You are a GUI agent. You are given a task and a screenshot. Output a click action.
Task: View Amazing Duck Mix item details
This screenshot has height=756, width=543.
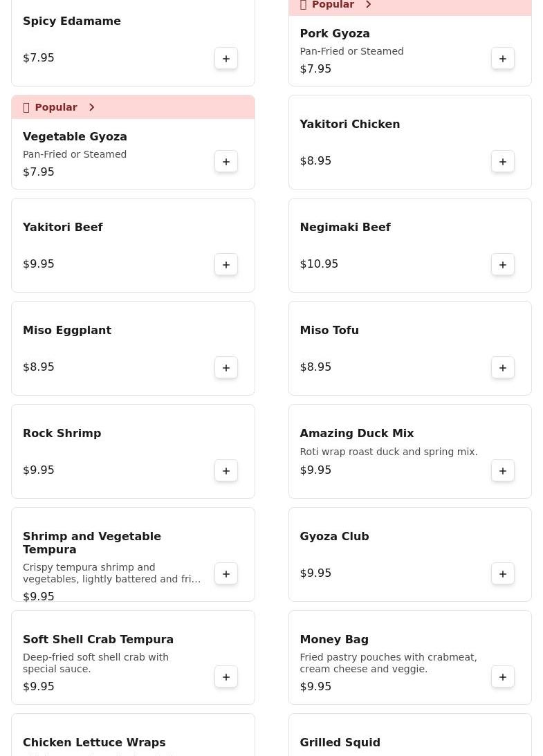coord(410,451)
